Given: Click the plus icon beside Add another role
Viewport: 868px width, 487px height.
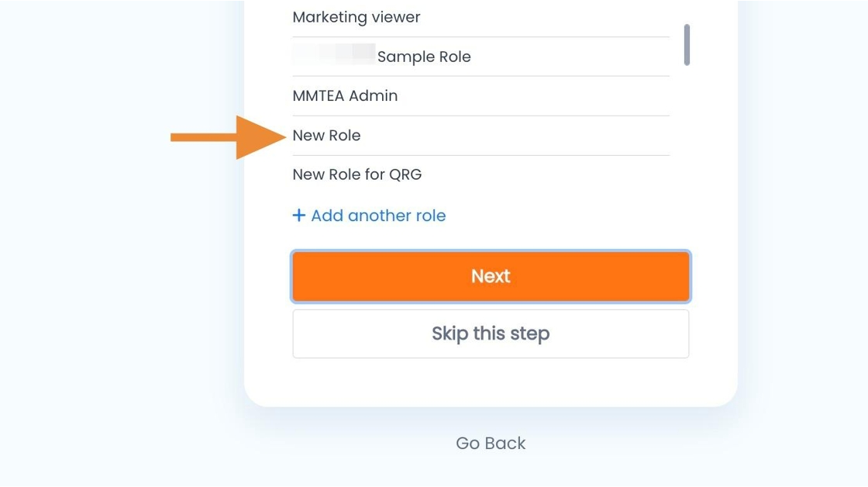Looking at the screenshot, I should [299, 215].
